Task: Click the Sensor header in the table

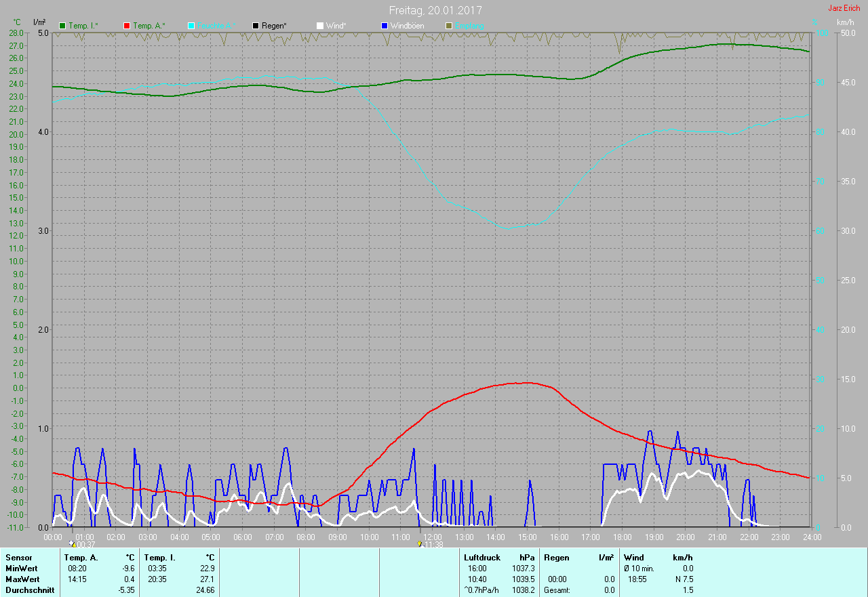Action: click(x=18, y=558)
